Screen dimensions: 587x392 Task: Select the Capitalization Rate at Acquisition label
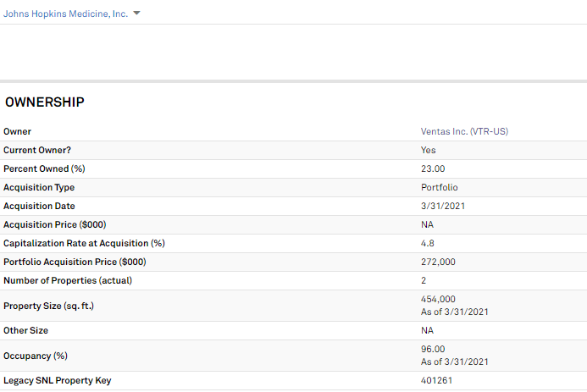pos(84,243)
